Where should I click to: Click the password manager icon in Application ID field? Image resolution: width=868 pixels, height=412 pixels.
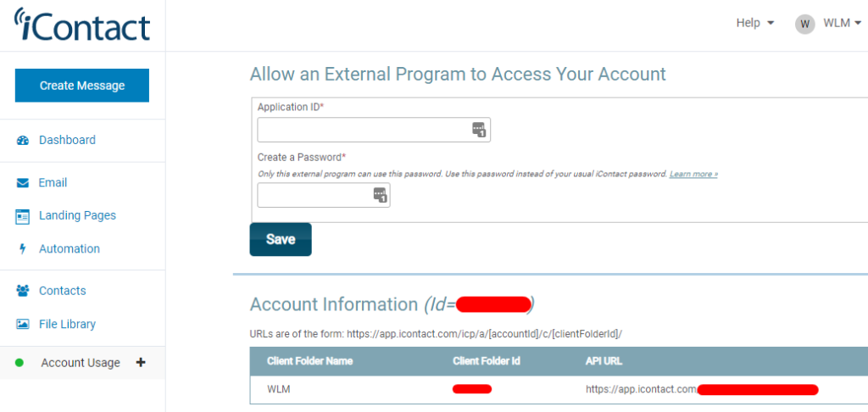[479, 130]
